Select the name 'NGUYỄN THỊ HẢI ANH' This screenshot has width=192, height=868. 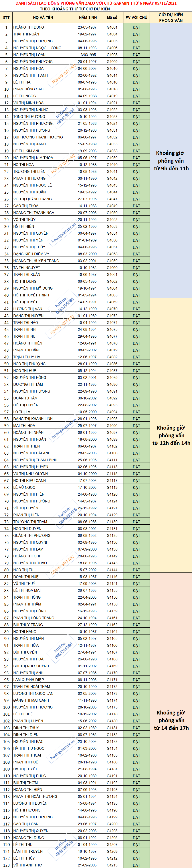[32, 453]
